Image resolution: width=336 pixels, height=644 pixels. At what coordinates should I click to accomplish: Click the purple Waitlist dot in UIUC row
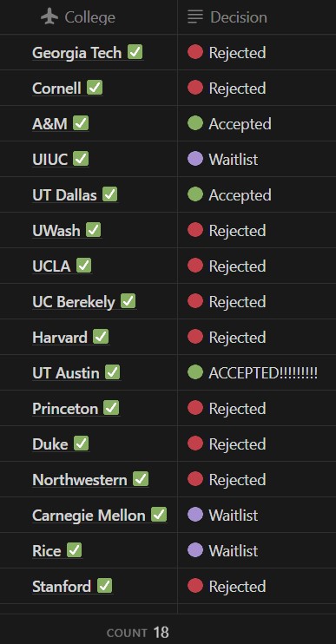[x=195, y=159]
